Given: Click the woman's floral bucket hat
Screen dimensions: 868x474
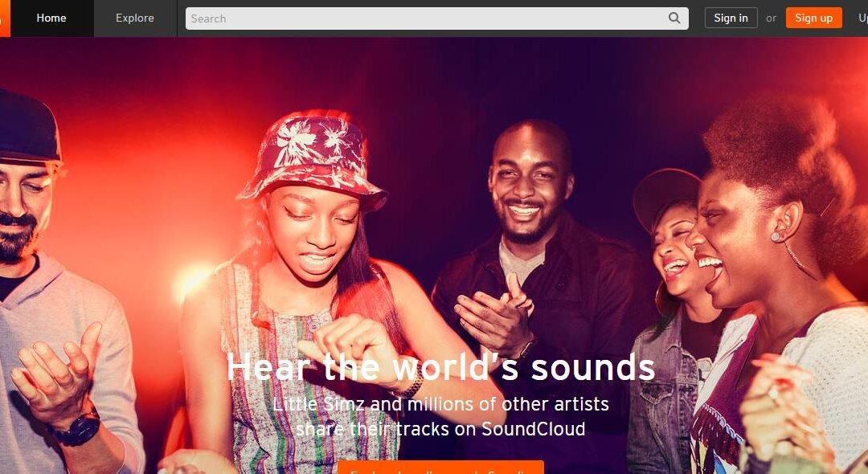Looking at the screenshot, I should pos(312,157).
